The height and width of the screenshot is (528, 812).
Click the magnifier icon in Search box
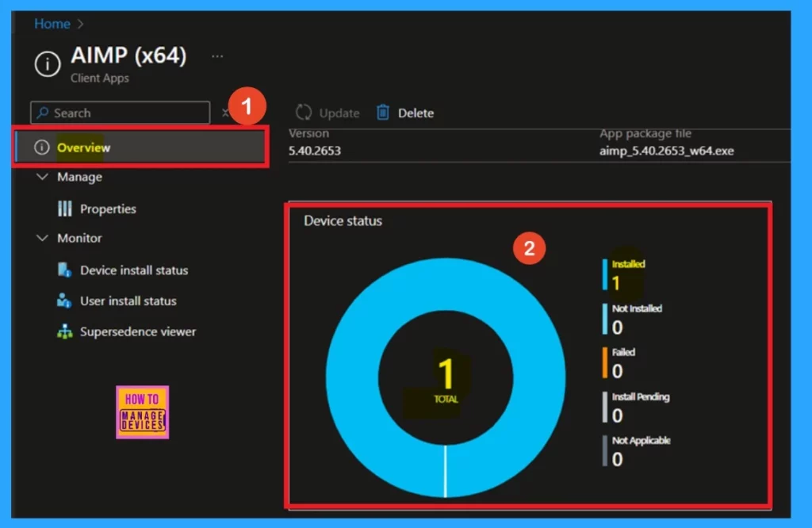pos(43,113)
